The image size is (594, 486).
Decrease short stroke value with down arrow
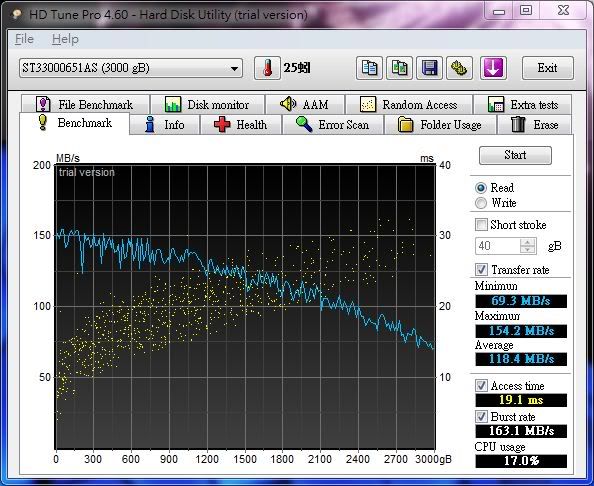tap(528, 250)
